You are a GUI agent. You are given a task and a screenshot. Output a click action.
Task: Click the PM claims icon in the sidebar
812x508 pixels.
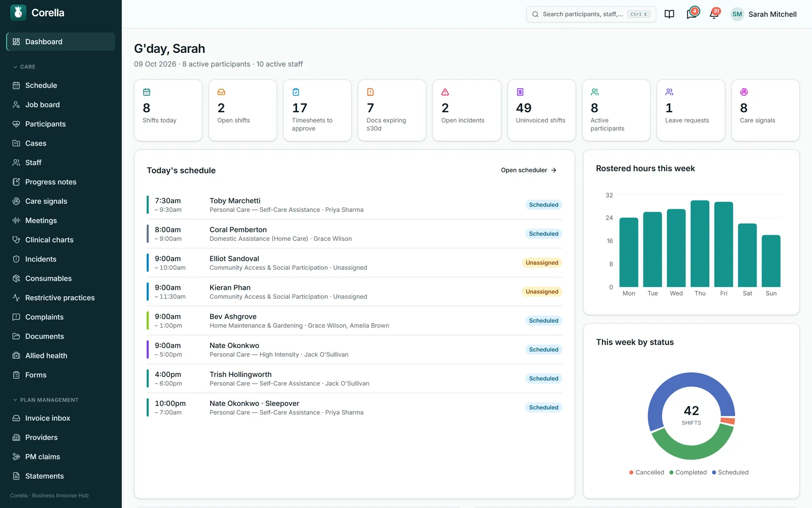16,457
